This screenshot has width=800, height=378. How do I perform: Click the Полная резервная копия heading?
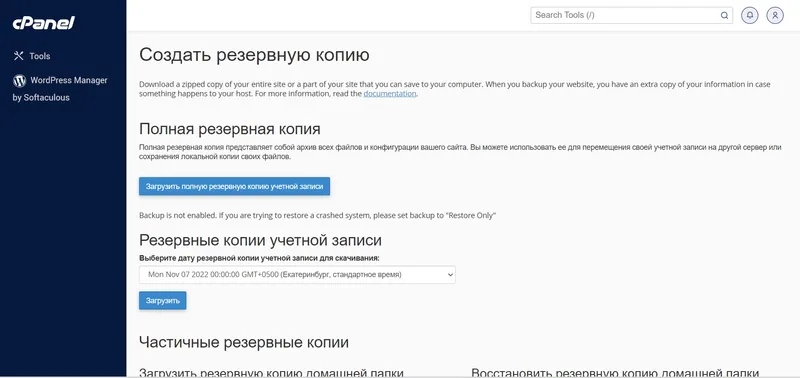[x=230, y=129]
